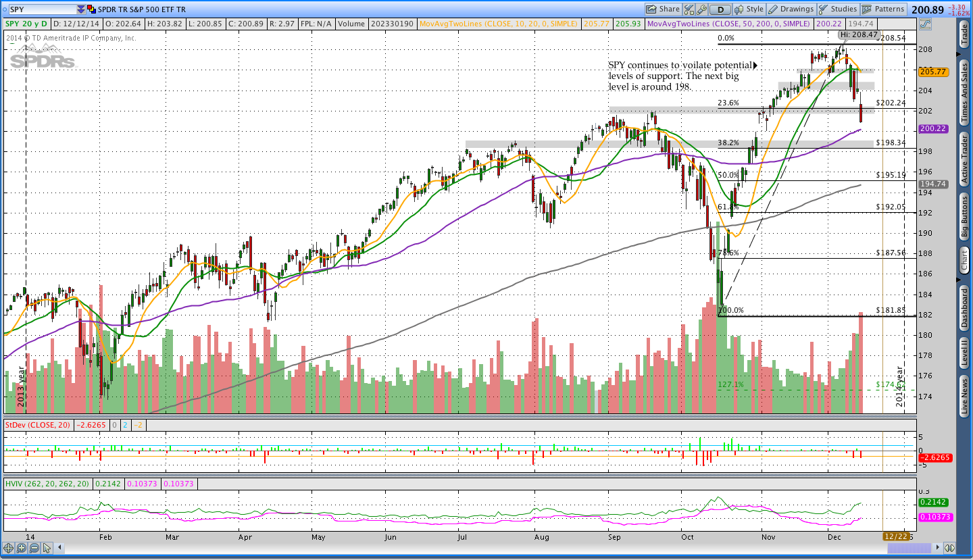Screen dimensions: 973x560
Task: Click the $198.34 Fibonacci level label
Action: [x=890, y=143]
